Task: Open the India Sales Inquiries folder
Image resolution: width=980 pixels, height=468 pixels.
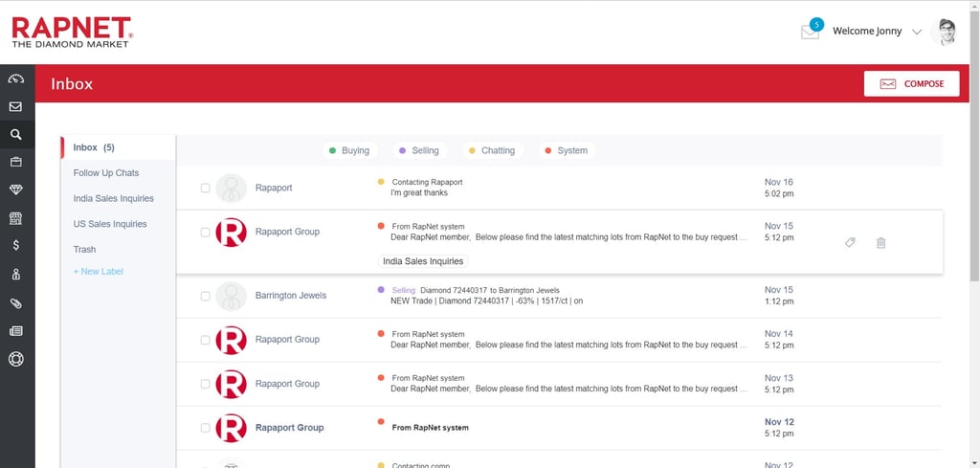Action: [113, 199]
